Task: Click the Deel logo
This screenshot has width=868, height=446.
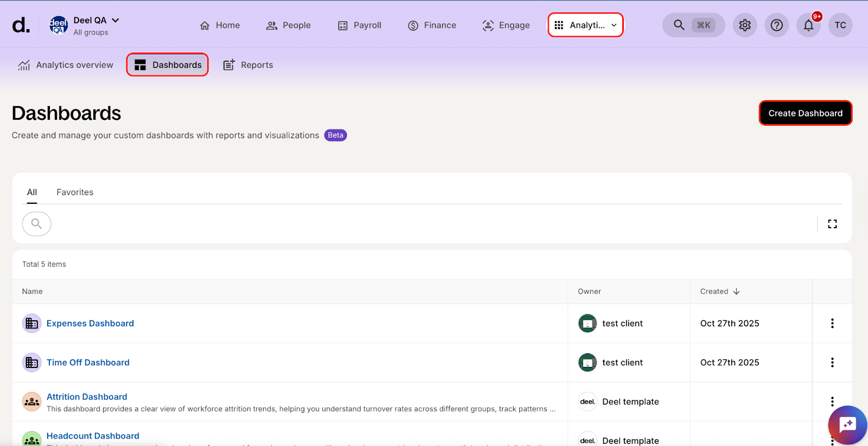Action: click(21, 25)
